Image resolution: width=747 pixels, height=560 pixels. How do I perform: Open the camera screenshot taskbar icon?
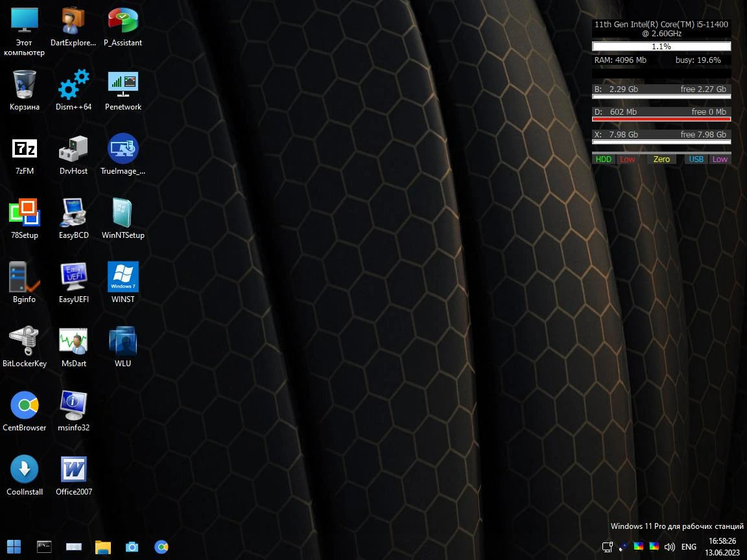132,547
